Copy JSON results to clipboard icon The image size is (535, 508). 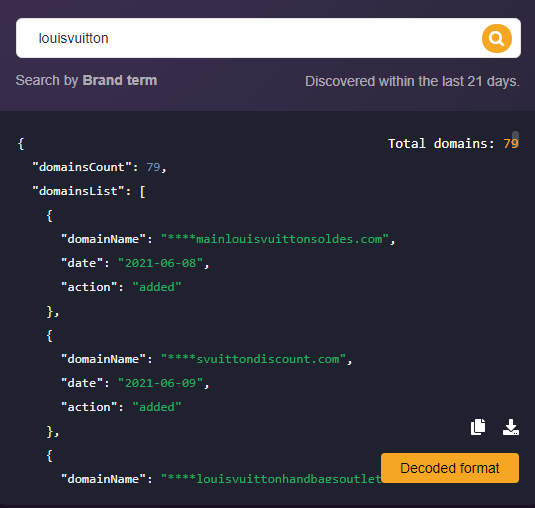point(478,427)
